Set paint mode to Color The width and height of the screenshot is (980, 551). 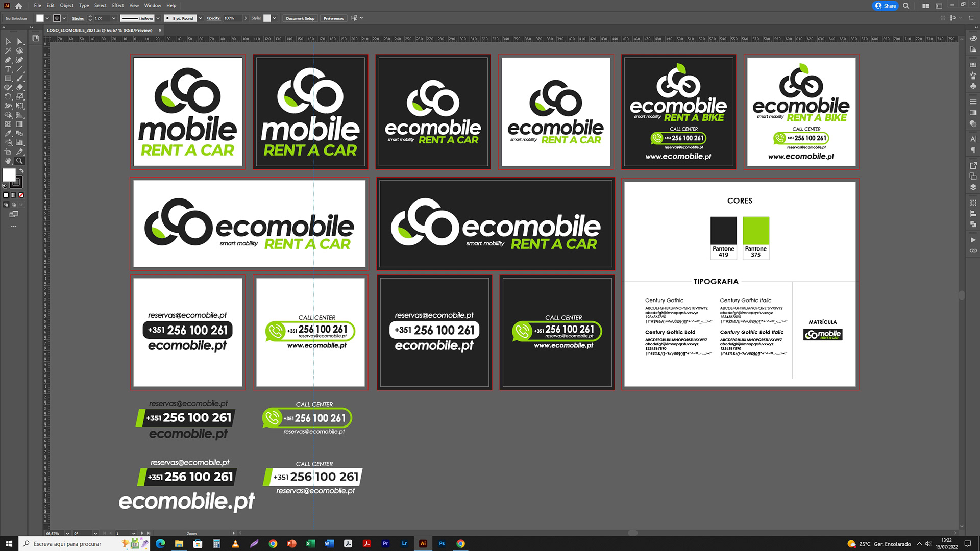tap(6, 195)
